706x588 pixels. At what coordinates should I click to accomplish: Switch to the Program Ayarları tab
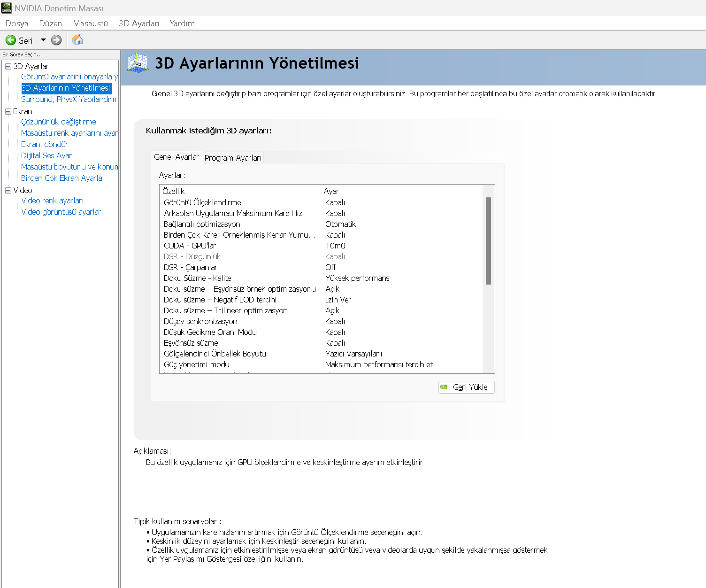click(x=233, y=158)
